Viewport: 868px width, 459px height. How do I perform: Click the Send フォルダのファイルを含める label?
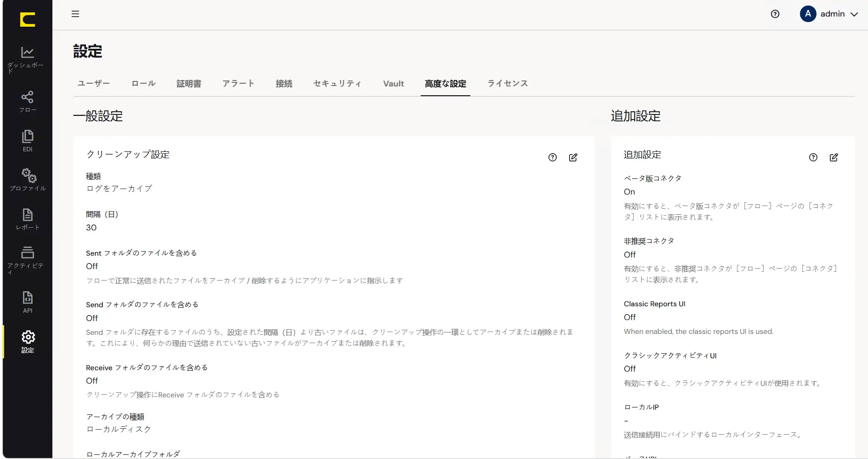(x=143, y=304)
